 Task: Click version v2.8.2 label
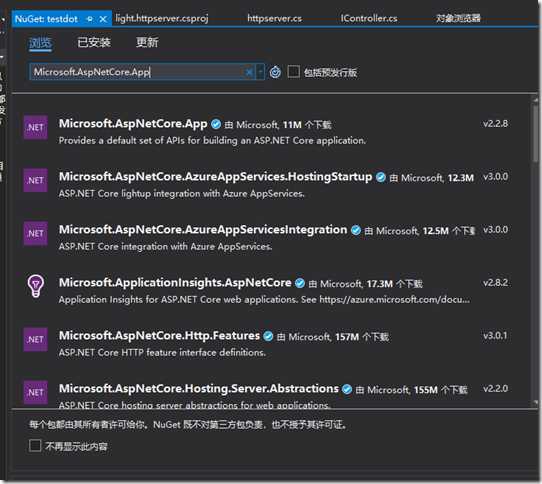point(495,283)
